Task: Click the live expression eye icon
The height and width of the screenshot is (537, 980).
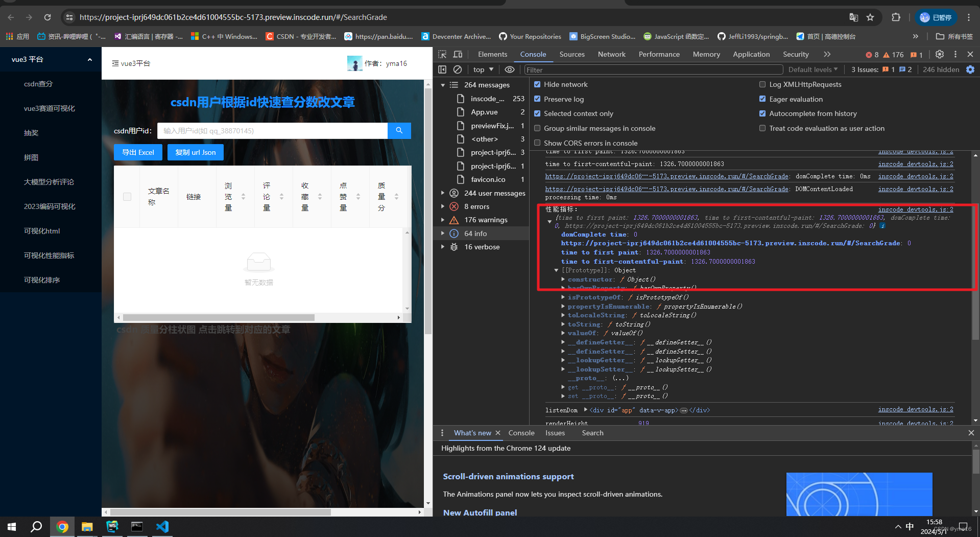Action: tap(510, 69)
